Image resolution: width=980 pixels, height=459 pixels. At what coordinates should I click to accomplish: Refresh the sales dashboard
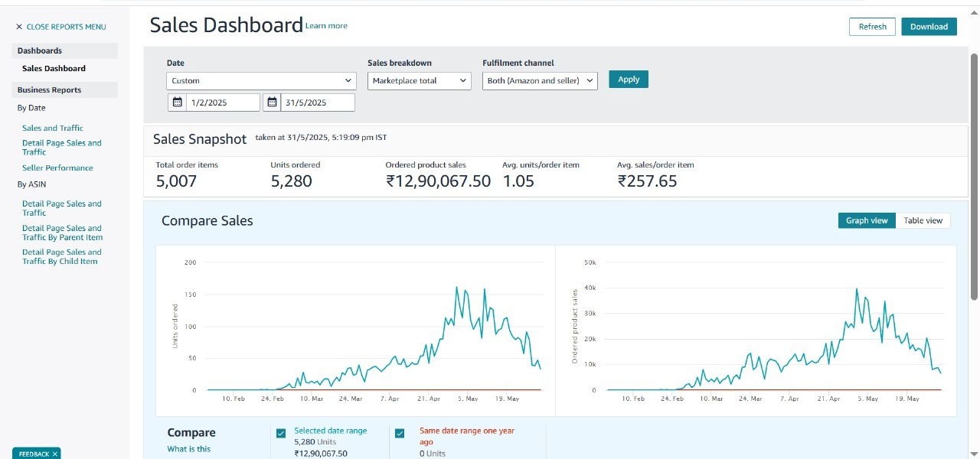click(872, 27)
